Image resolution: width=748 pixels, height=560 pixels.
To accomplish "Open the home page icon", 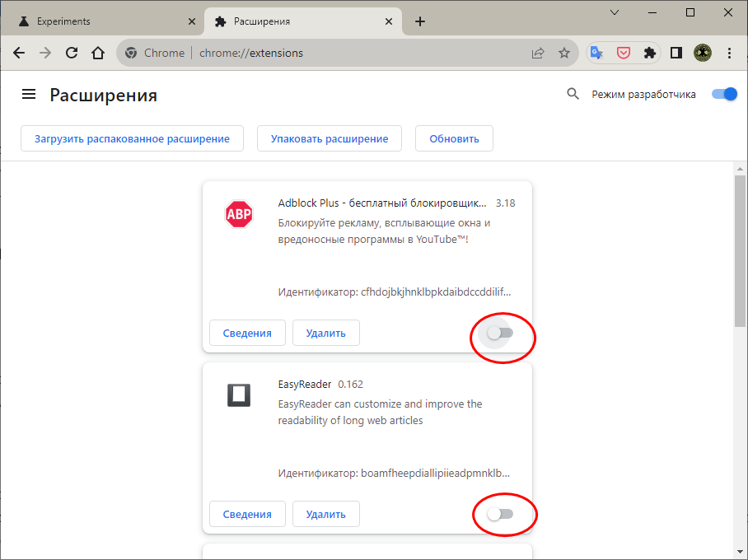I will coord(98,53).
